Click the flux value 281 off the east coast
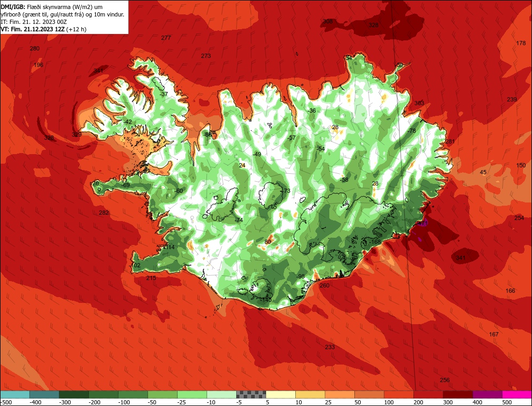This screenshot has width=532, height=406. click(450, 141)
